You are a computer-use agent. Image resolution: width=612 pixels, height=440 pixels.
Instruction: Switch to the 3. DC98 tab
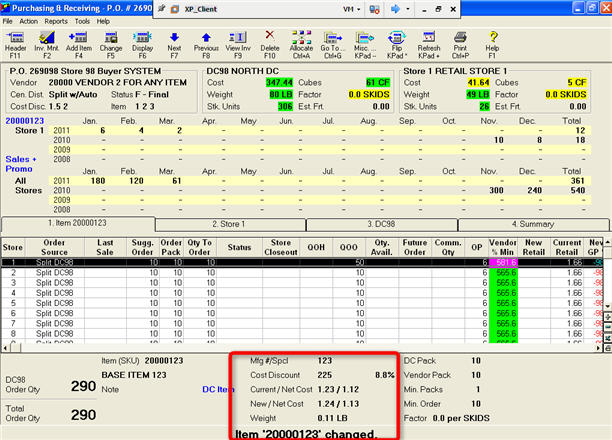pos(382,224)
